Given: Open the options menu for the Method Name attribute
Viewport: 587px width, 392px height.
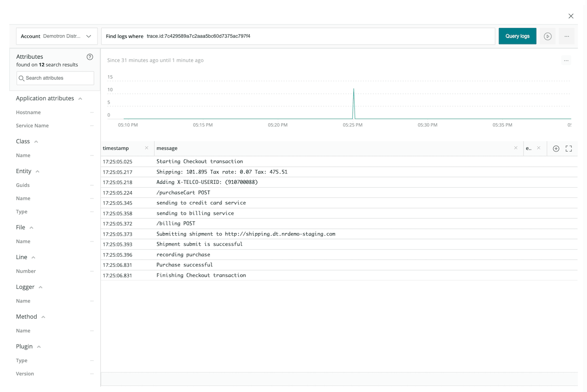Looking at the screenshot, I should coord(91,331).
